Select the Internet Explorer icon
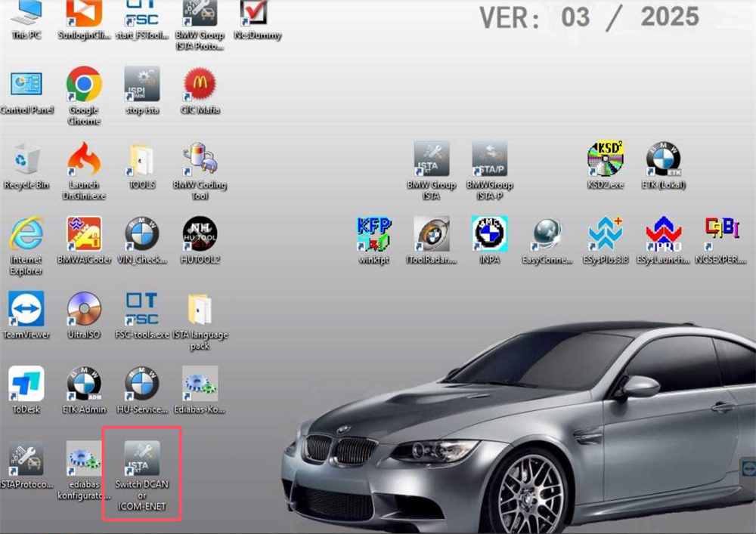Screen dimensions: 756x534 [x=26, y=233]
